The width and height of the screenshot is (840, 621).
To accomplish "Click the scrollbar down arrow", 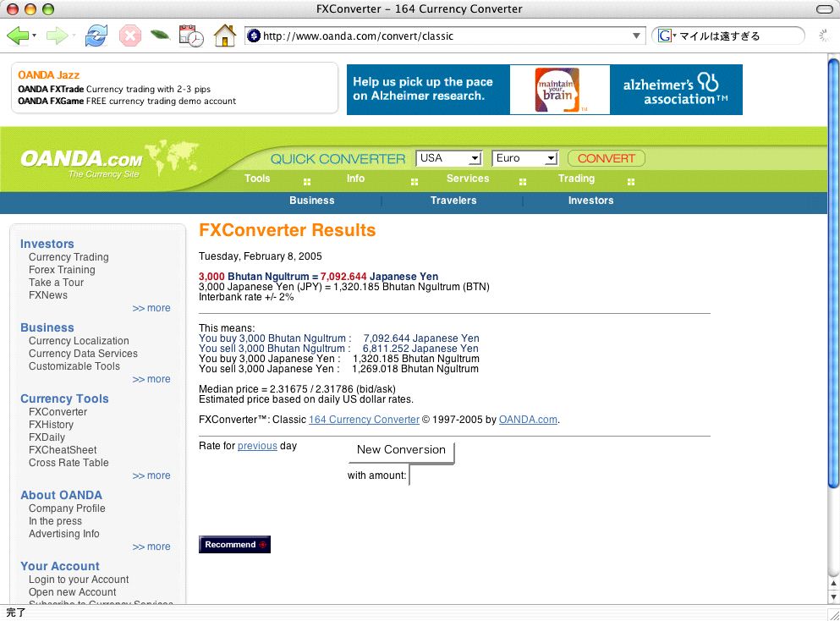I will coord(833,597).
